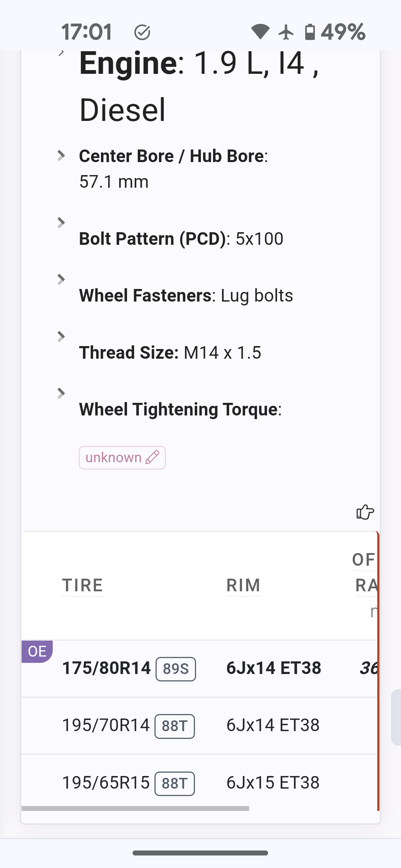Tap the 89S load index badge
The width and height of the screenshot is (401, 868).
pyautogui.click(x=176, y=669)
